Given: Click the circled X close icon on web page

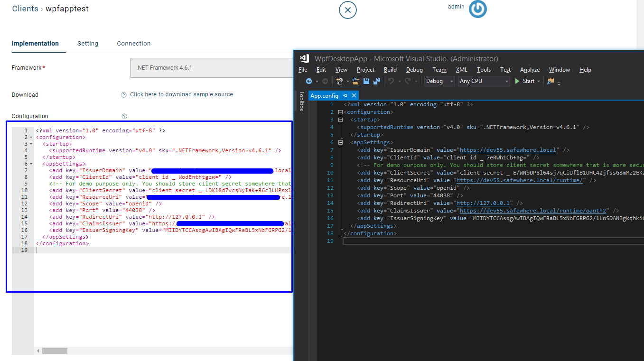Looking at the screenshot, I should 348,10.
